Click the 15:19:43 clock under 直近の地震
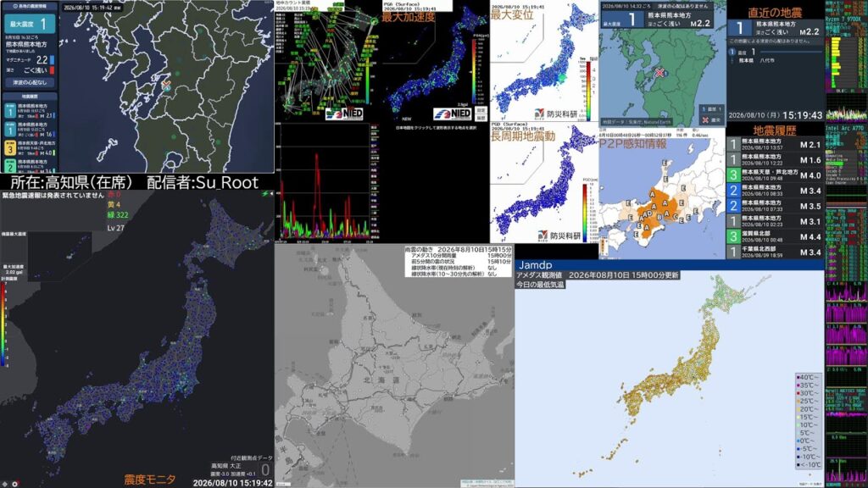The image size is (868, 488). 802,115
